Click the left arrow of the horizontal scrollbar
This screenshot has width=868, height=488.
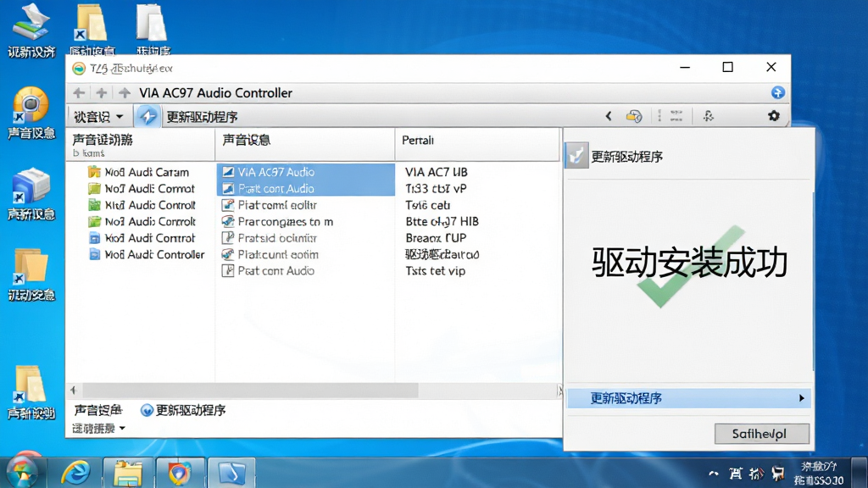[x=73, y=391]
